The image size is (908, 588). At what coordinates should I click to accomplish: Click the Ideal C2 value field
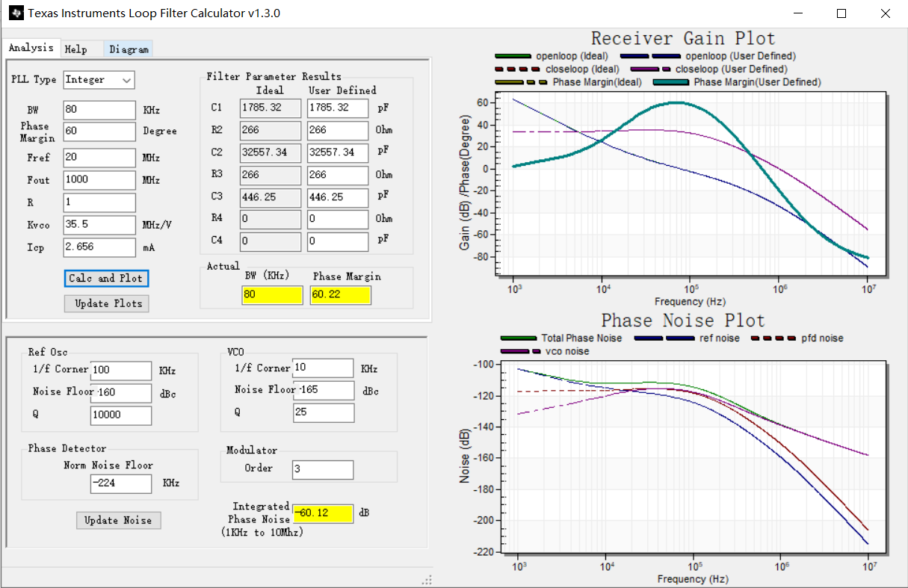[x=271, y=153]
